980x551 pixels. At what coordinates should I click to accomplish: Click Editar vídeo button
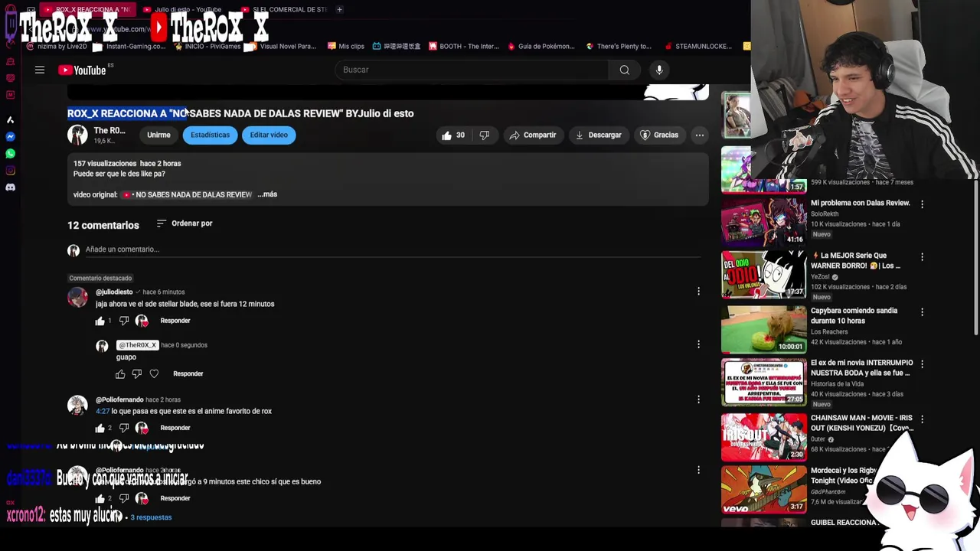click(269, 135)
